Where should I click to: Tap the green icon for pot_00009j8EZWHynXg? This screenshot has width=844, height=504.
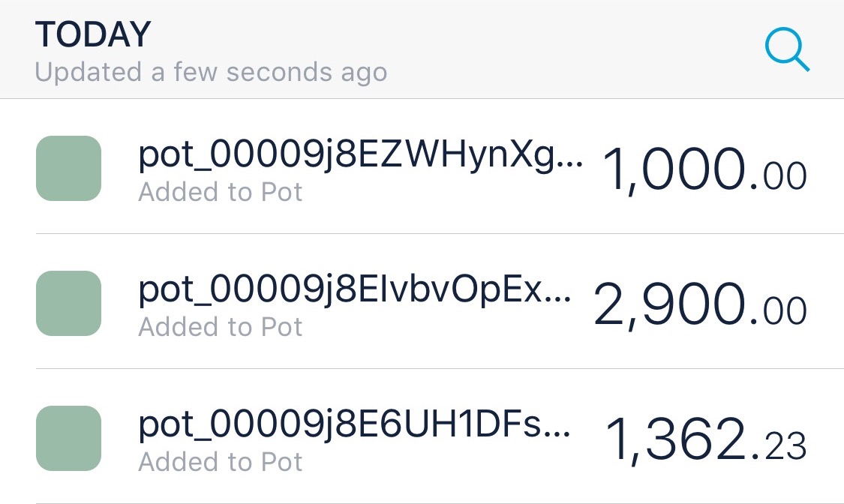tap(68, 168)
